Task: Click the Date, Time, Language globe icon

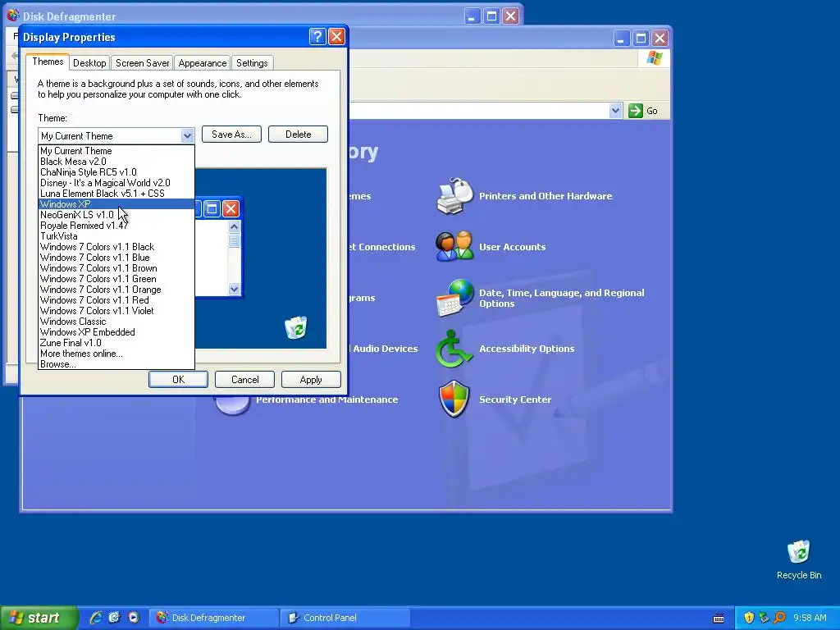Action: coord(454,298)
